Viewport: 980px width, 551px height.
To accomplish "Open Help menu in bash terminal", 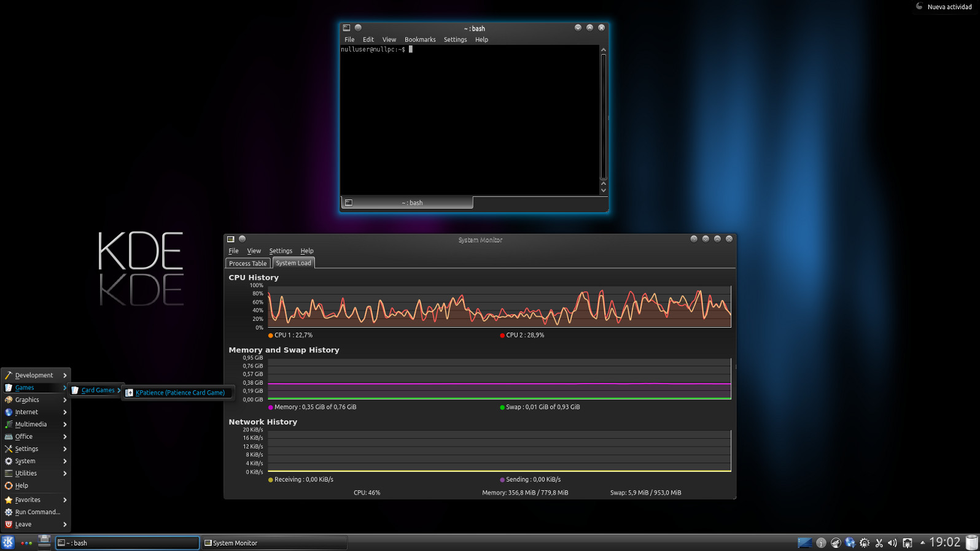I will click(481, 39).
